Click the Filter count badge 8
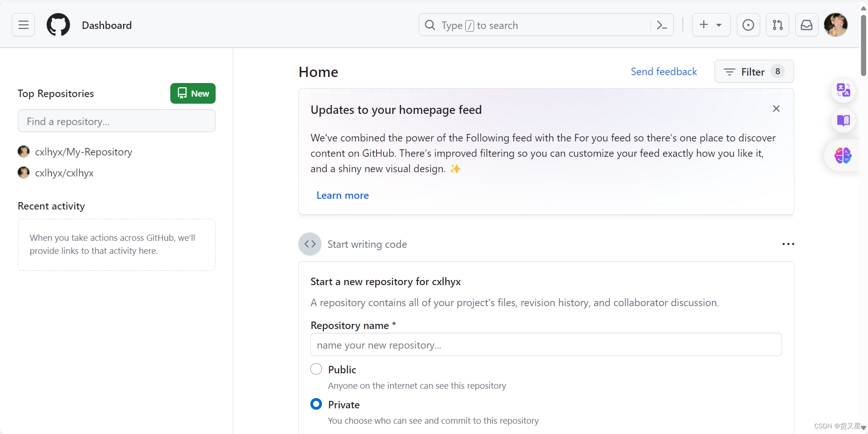The height and width of the screenshot is (434, 868). [777, 71]
